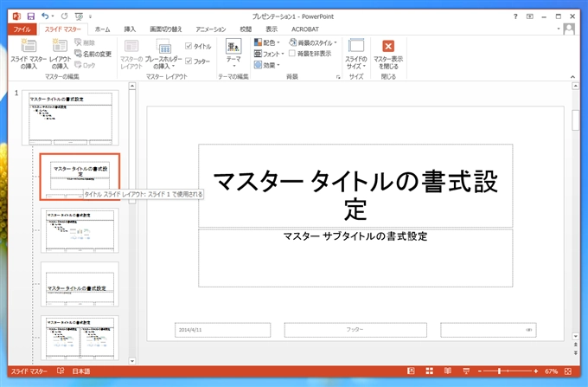The image size is (588, 387).
Task: Select title and content layout thumbnail
Action: 80,230
